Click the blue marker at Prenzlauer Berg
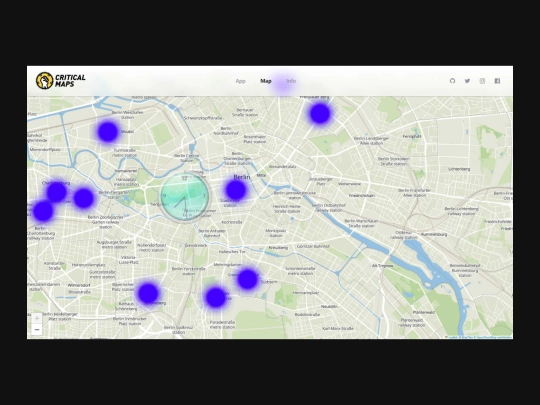This screenshot has width=540, height=405. 320,114
